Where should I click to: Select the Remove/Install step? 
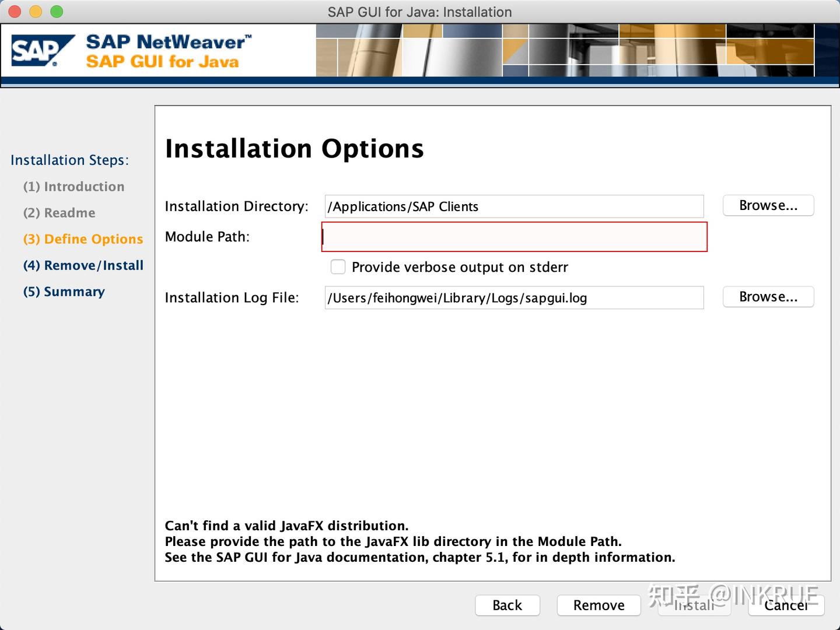83,265
